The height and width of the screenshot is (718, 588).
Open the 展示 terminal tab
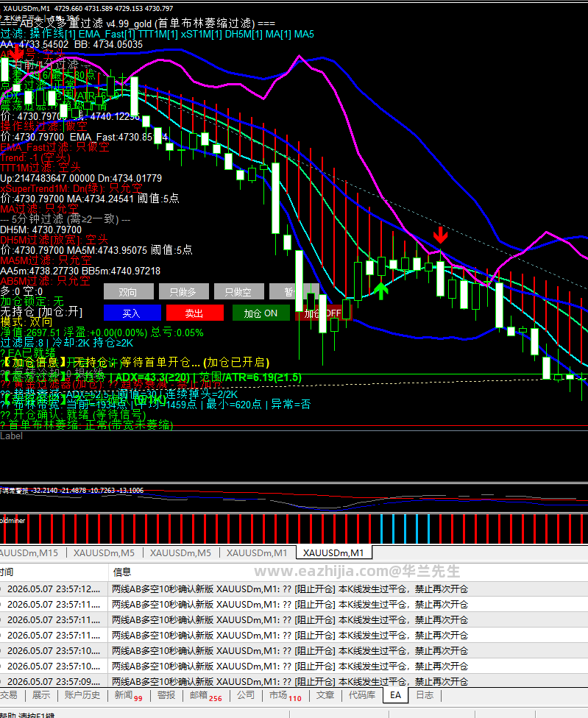coord(41,695)
